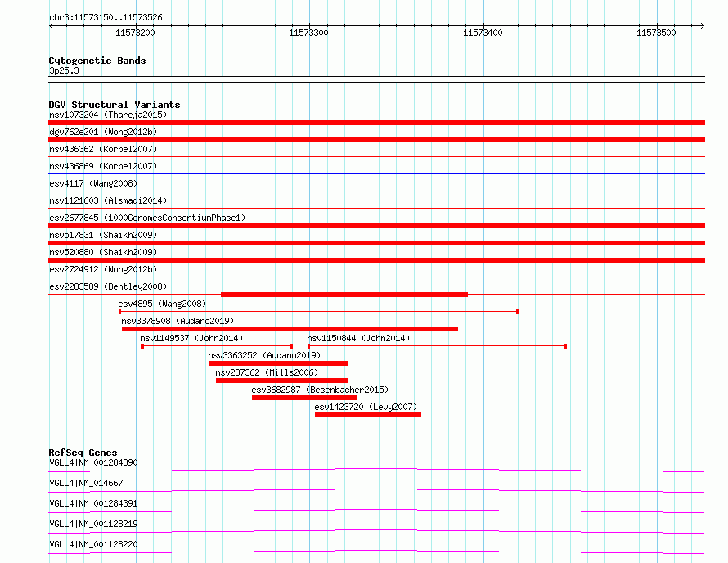
Task: Click the nsv1149537 span line
Action: click(x=217, y=346)
